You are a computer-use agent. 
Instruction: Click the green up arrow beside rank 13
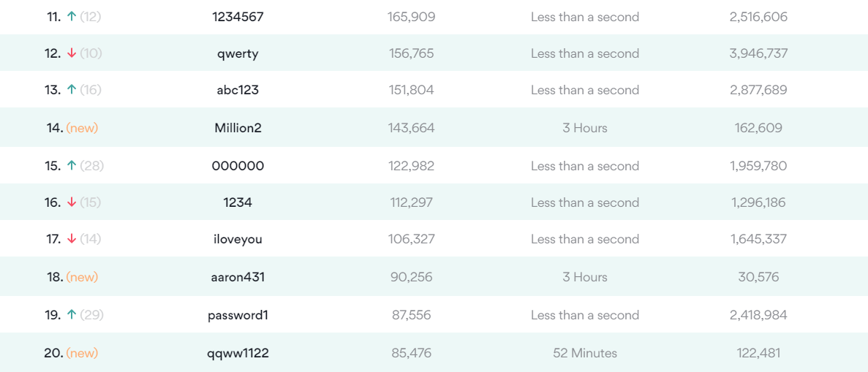(71, 90)
